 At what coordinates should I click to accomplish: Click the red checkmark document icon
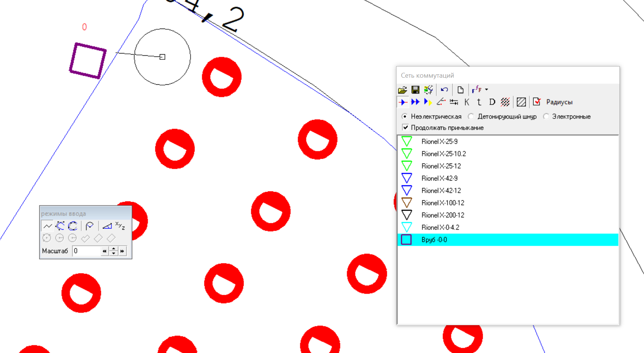(x=537, y=101)
